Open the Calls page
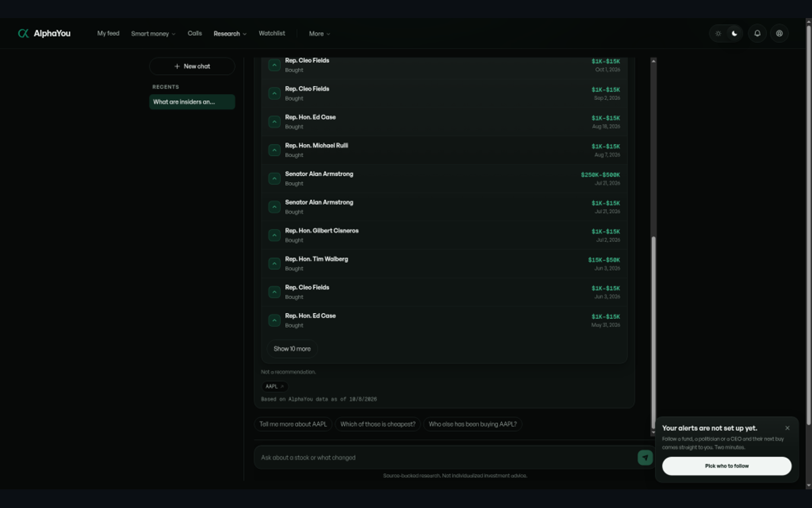 tap(195, 33)
